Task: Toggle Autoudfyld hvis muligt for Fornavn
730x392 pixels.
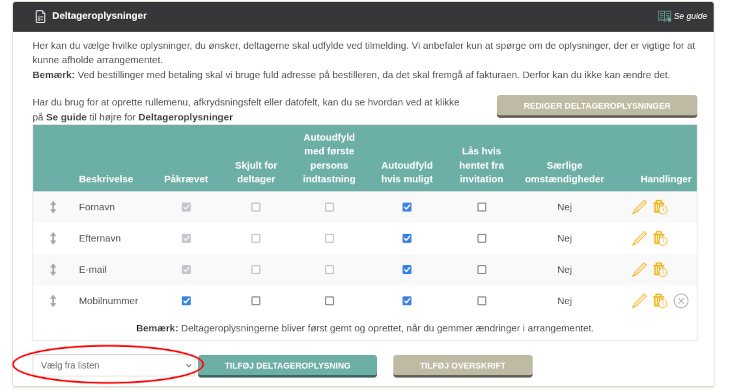Action: pyautogui.click(x=407, y=207)
